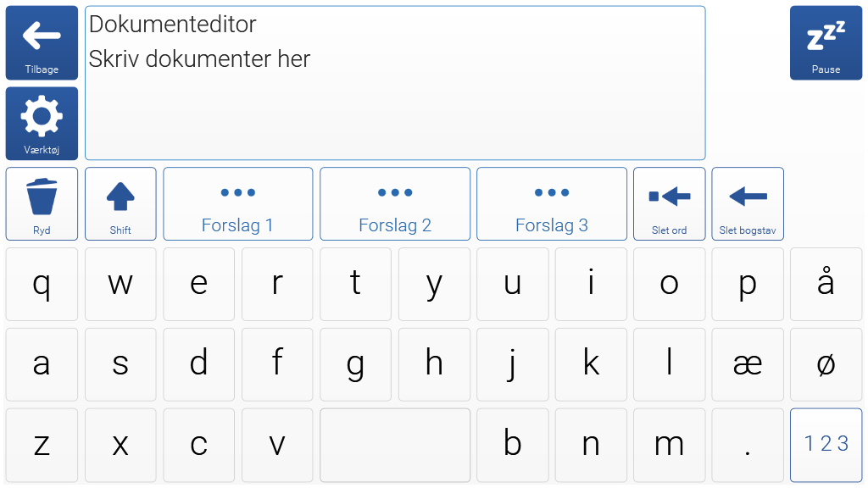Tap the ø letter key
Viewport: 868px width, 488px height.
click(826, 364)
